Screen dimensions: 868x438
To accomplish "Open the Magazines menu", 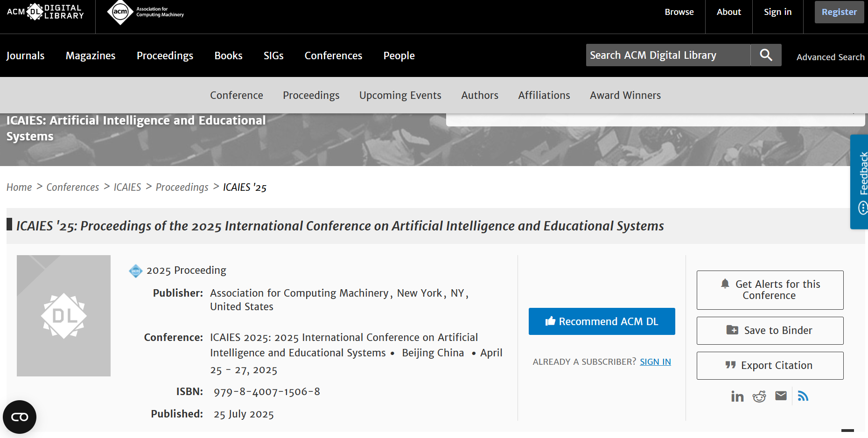I will point(91,56).
